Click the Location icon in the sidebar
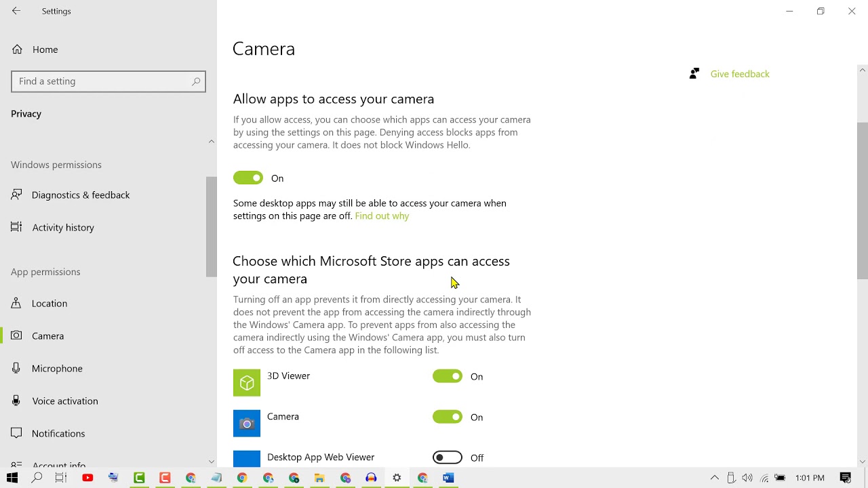 tap(17, 304)
